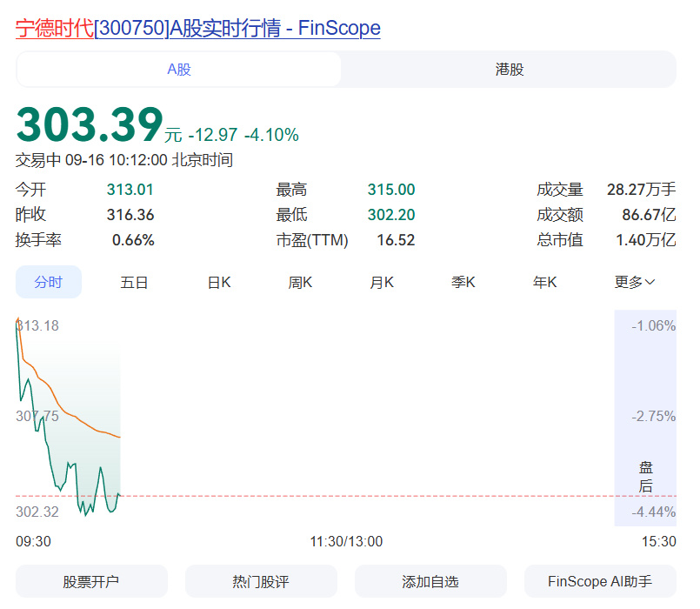Click the 成交量 value 28.27万手
The image size is (700, 609).
click(x=641, y=190)
